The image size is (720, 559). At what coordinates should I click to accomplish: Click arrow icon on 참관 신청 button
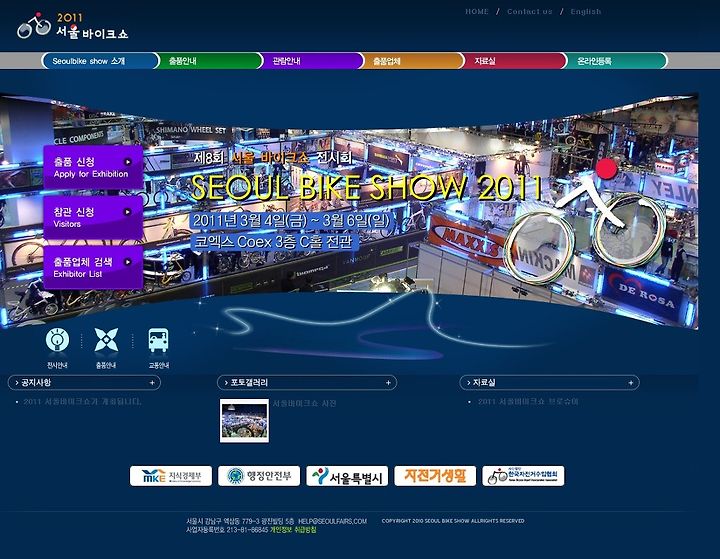coord(128,212)
